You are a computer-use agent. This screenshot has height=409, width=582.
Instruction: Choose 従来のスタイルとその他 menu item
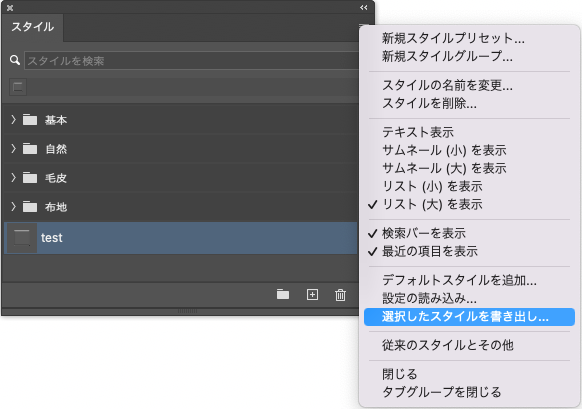448,346
